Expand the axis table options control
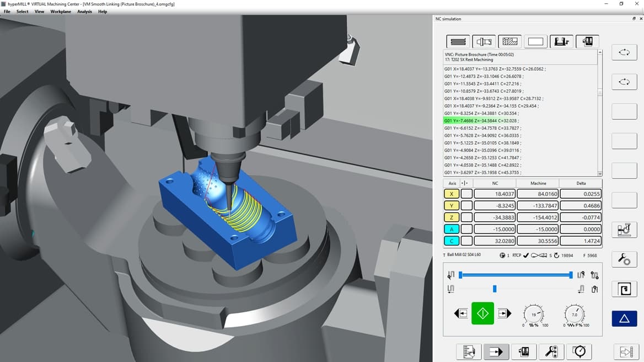Screen dimensions: 644x362 [465, 183]
